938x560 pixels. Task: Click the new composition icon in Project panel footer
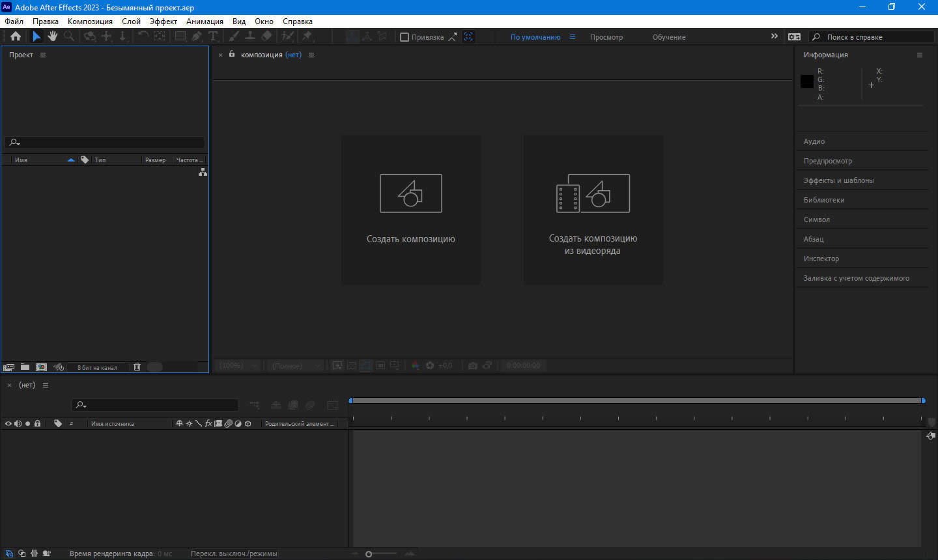(x=41, y=367)
